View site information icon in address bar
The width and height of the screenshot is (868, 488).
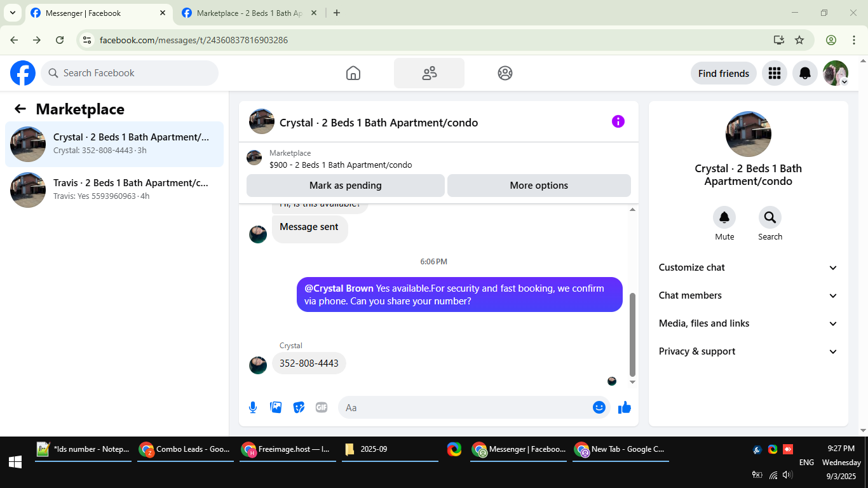[x=88, y=40]
